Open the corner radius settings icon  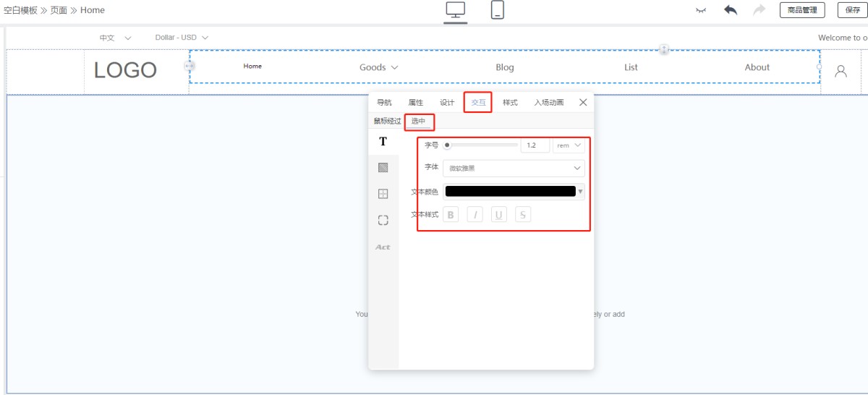coord(383,221)
